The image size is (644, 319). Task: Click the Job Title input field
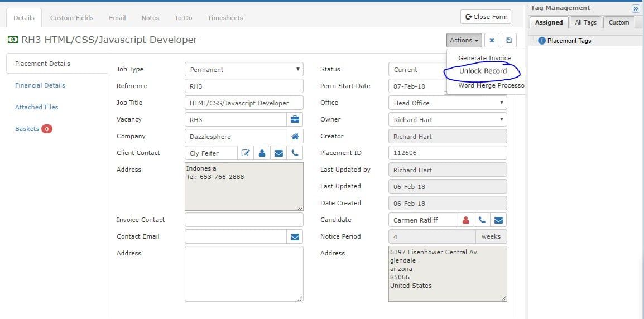[244, 103]
